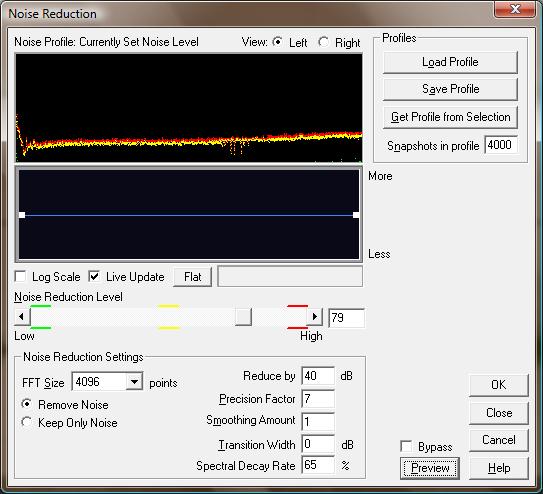Open Help for Noise Reduction
Viewport: 543px width, 494px height.
coord(499,468)
